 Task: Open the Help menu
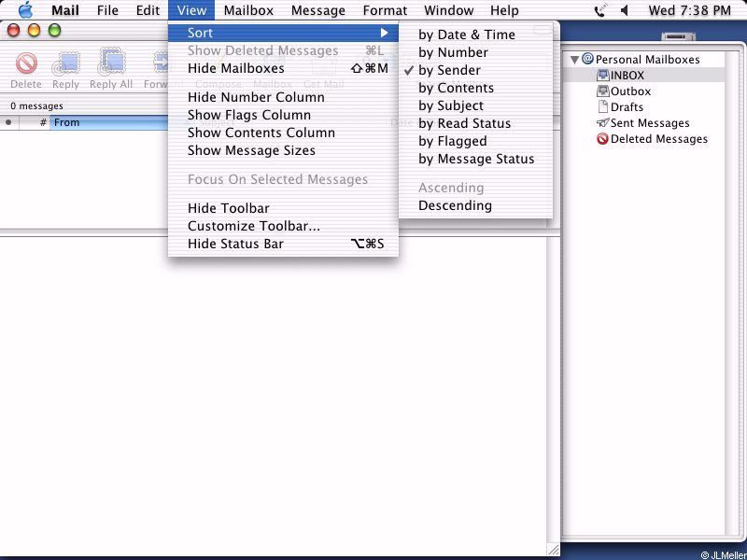click(x=504, y=10)
